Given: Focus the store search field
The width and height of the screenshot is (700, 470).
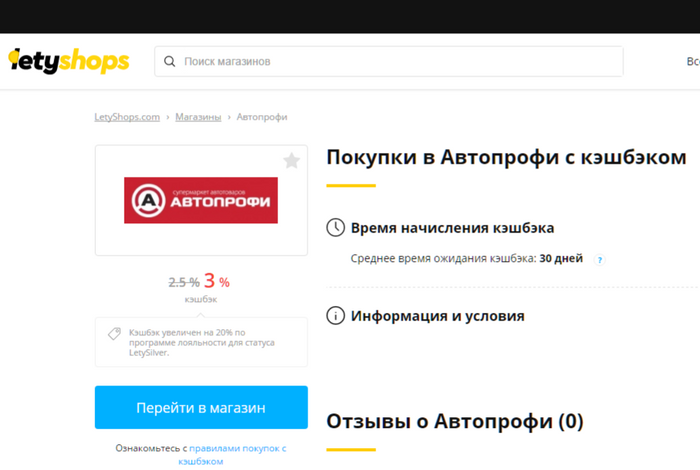Looking at the screenshot, I should click(388, 62).
